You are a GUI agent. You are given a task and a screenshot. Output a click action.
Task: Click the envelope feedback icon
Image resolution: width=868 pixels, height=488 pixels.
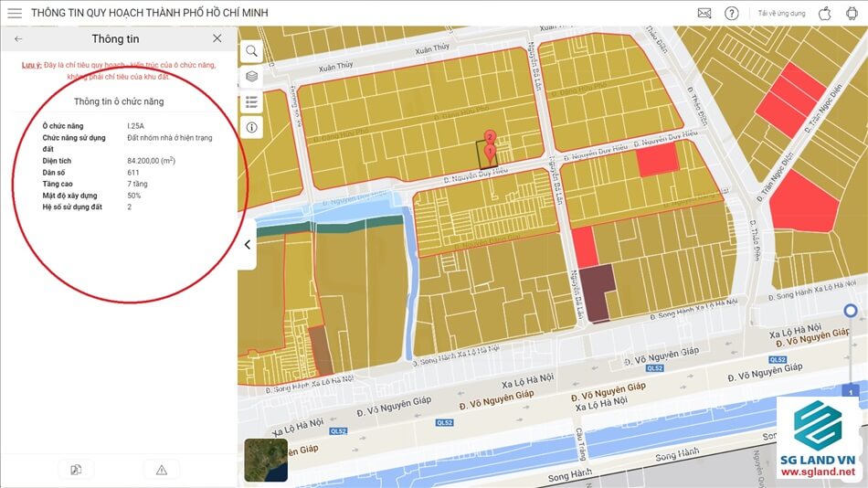click(x=704, y=14)
